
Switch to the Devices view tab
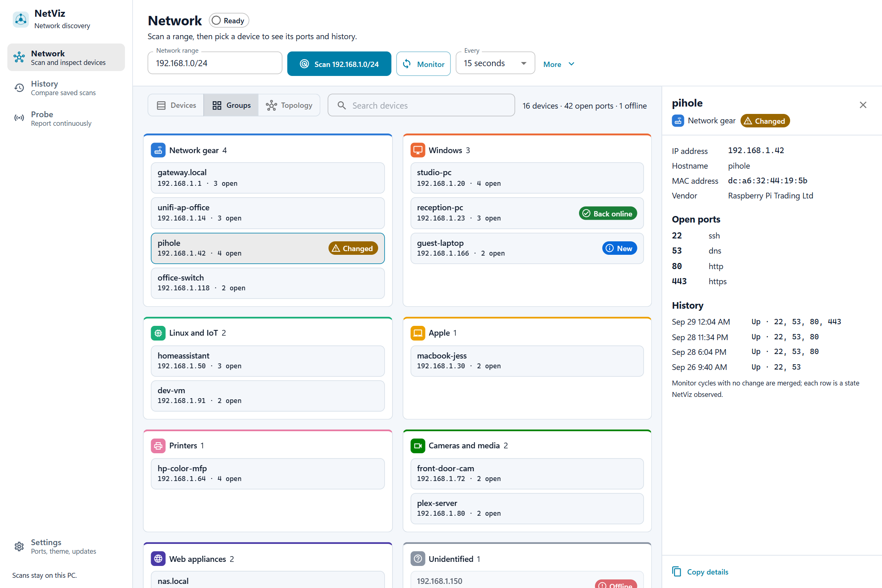pos(176,105)
